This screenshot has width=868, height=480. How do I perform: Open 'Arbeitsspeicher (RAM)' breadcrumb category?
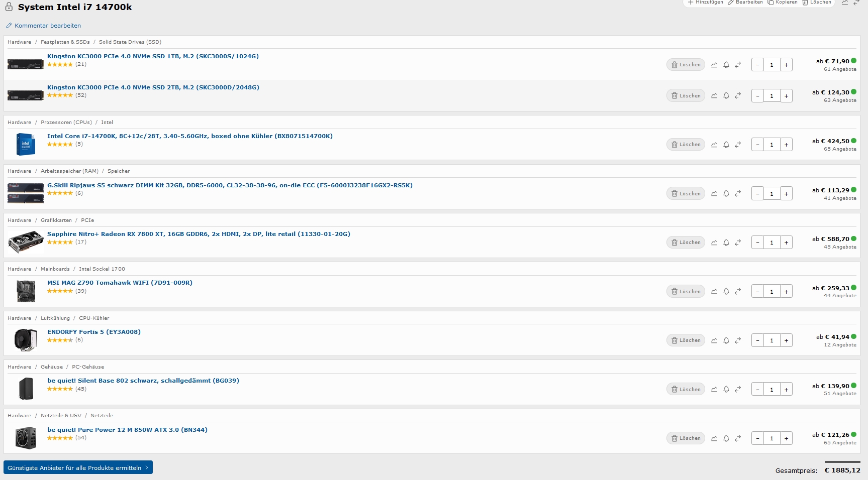point(69,171)
